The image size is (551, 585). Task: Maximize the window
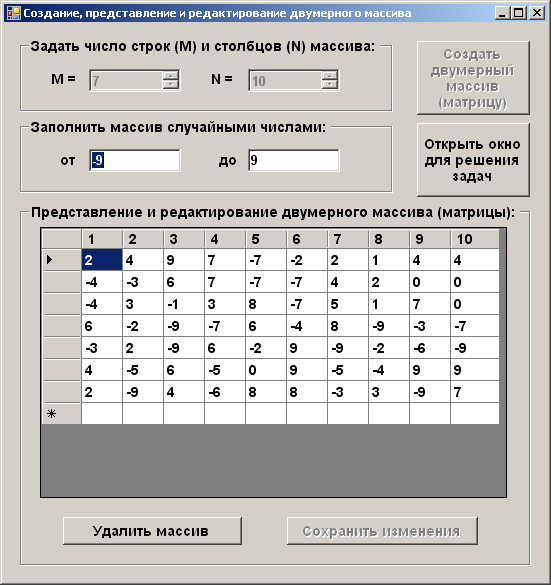[x=519, y=13]
